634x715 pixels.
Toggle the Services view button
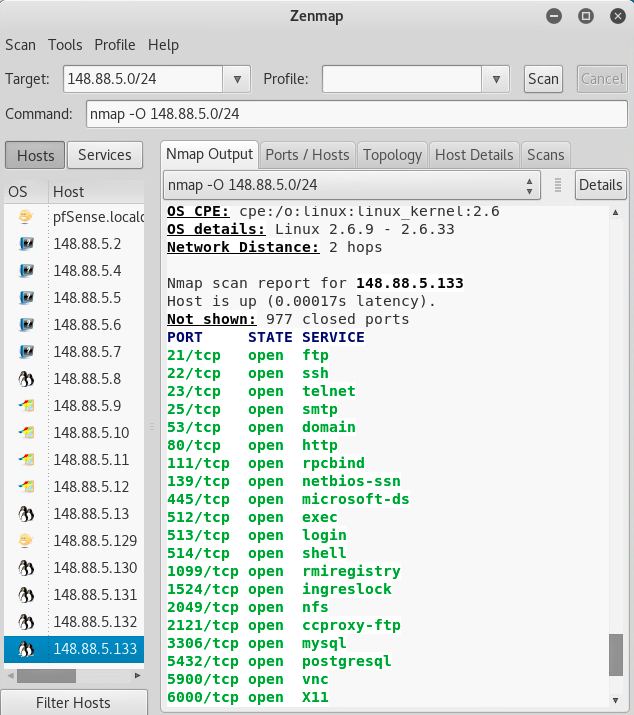pos(105,155)
